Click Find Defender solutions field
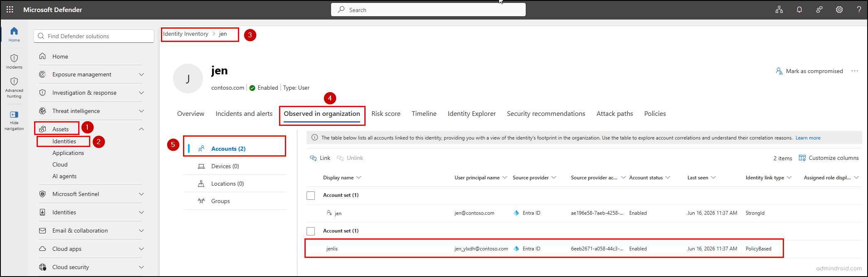Image resolution: width=868 pixels, height=277 pixels. [x=94, y=36]
